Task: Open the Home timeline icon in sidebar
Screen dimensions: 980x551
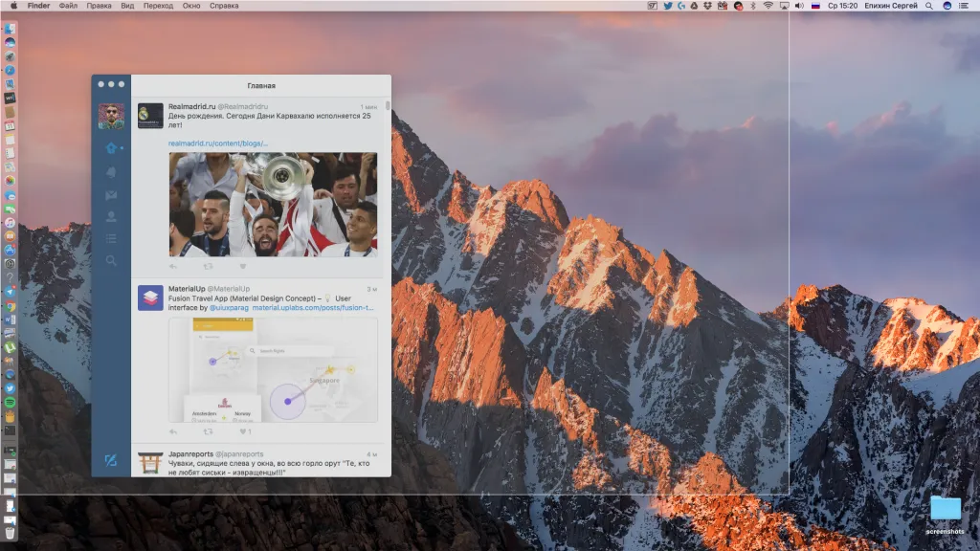Action: (x=111, y=148)
